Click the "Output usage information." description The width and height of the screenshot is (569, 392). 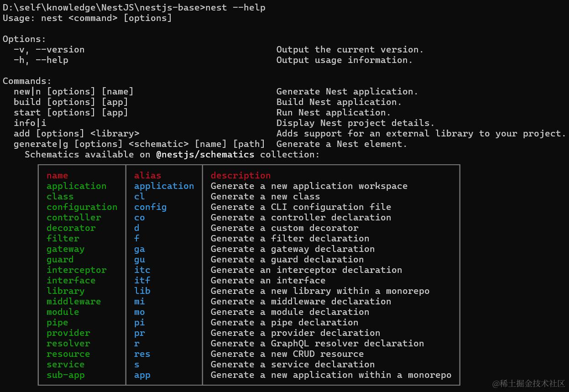pyautogui.click(x=344, y=60)
